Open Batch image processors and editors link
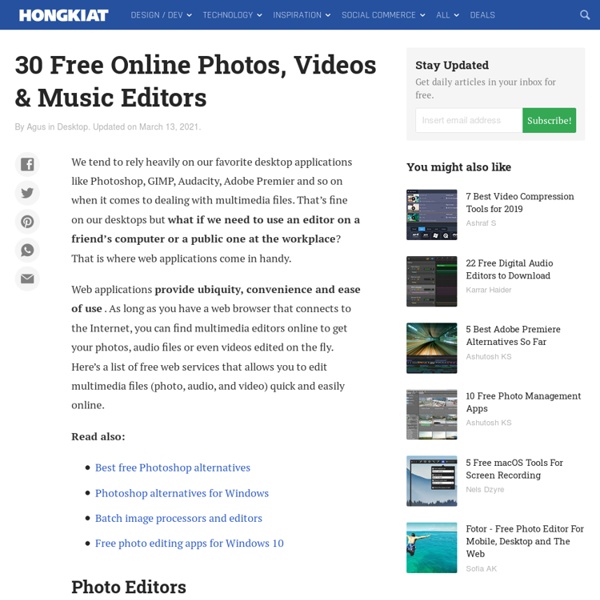The height and width of the screenshot is (600, 600). 179,518
